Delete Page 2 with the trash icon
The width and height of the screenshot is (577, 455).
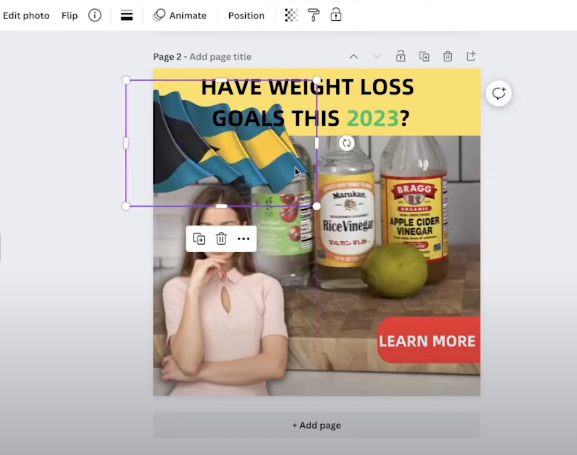(x=447, y=56)
